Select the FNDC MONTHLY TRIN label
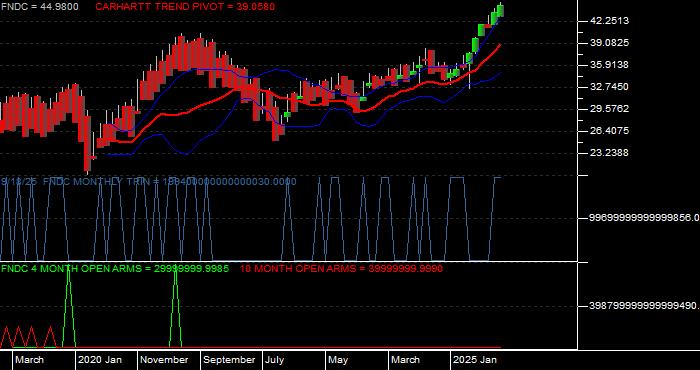This screenshot has height=370, width=700. pos(148,182)
